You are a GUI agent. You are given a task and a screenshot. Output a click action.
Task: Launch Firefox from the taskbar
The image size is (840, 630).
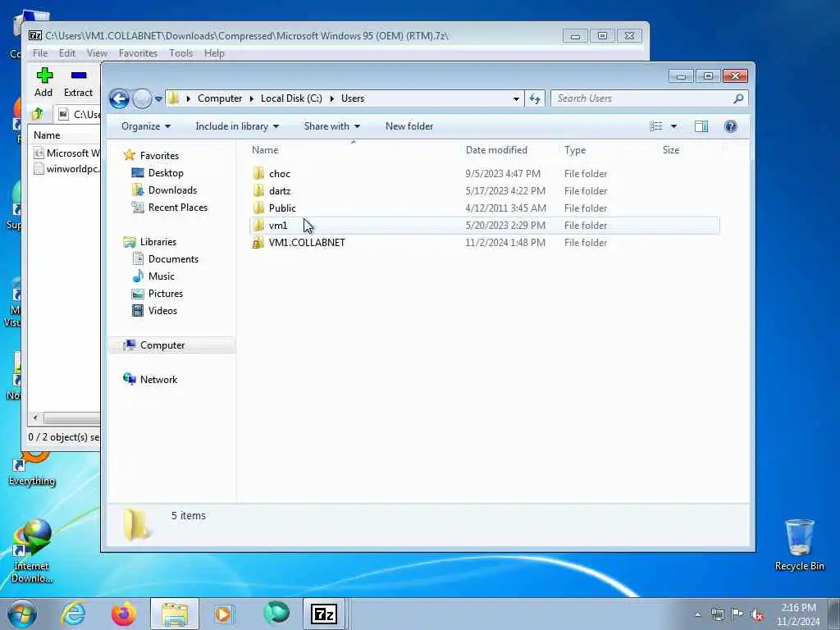124,614
